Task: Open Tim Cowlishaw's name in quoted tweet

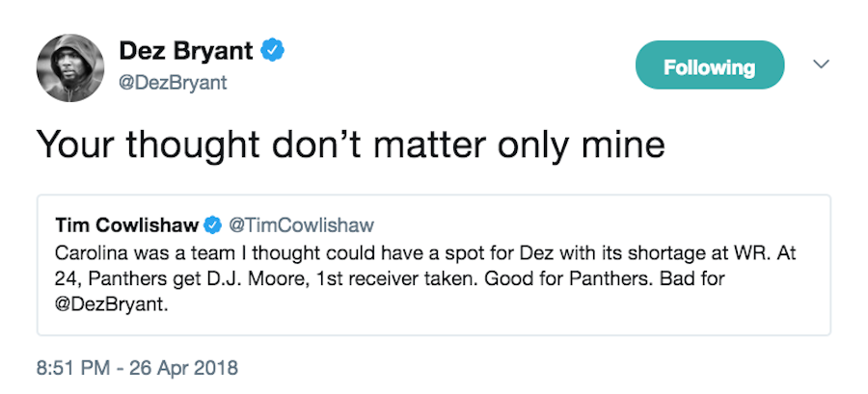Action: (126, 225)
